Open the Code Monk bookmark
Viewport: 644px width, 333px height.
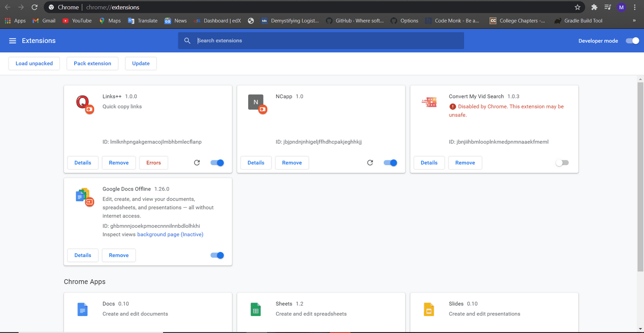click(x=452, y=21)
